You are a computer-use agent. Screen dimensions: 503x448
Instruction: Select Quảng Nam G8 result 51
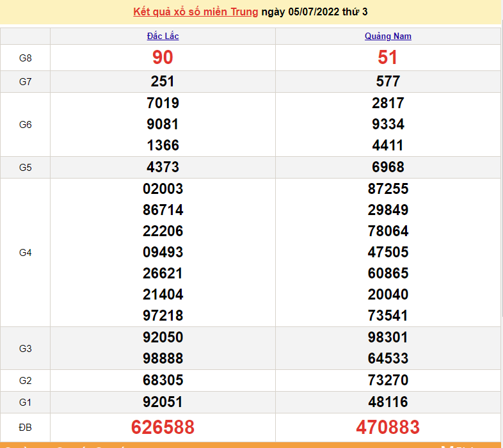pos(388,58)
